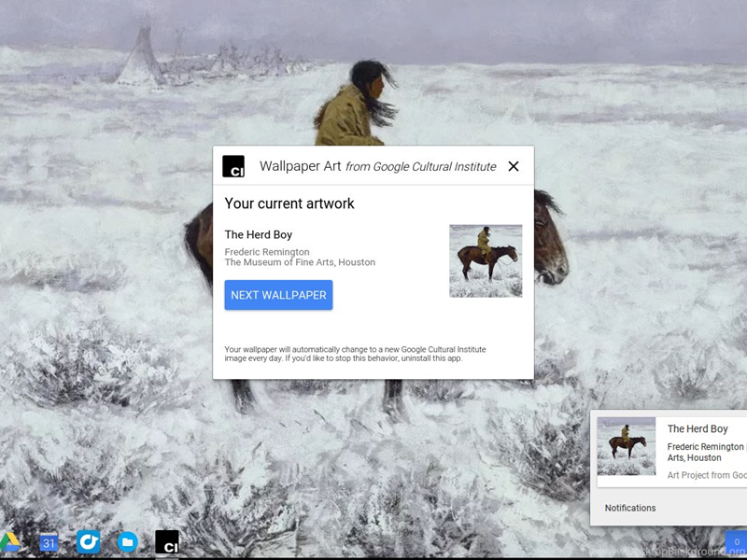Open the Files app from the shelf
Screen dimensions: 747x560
128,542
